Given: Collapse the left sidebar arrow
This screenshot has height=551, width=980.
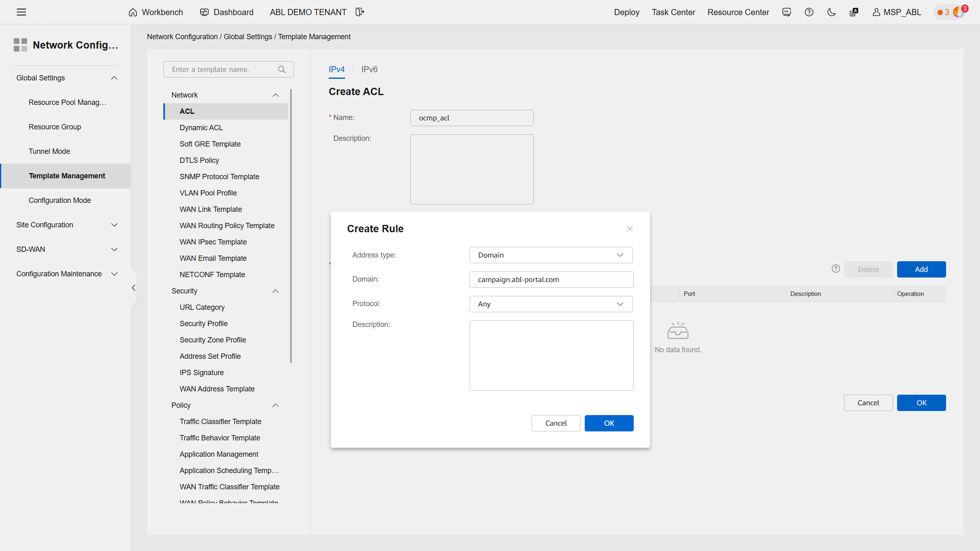Looking at the screenshot, I should click(x=134, y=288).
